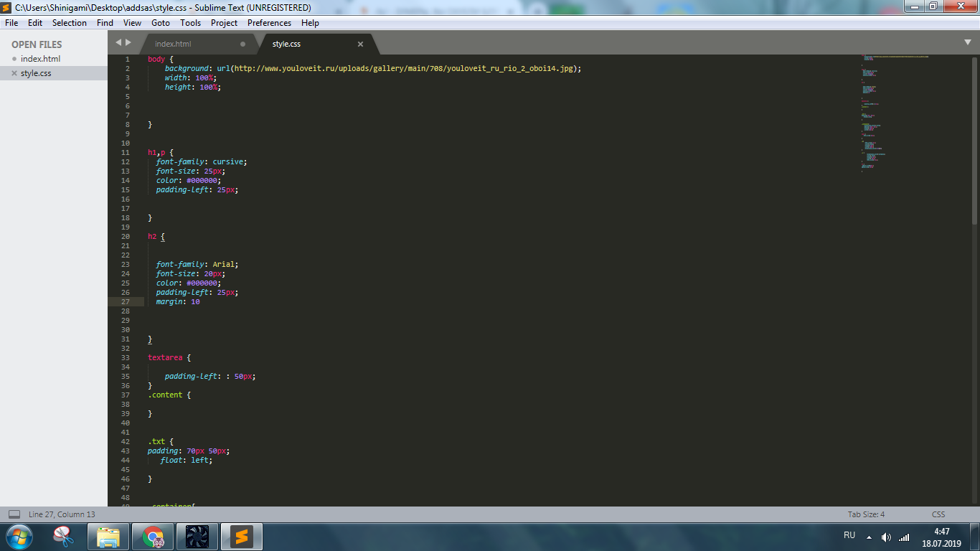This screenshot has height=551, width=980.
Task: Toggle the sidebar with status bar icon
Action: (14, 514)
